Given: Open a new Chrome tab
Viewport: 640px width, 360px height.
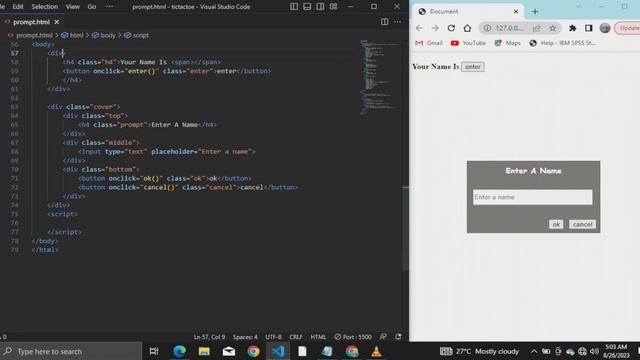Looking at the screenshot, I should [535, 11].
